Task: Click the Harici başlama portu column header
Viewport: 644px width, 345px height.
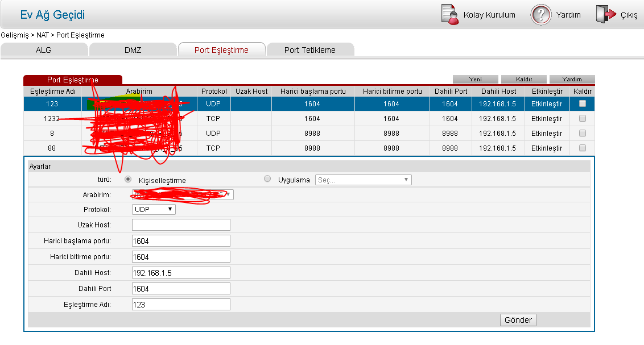Action: 313,91
